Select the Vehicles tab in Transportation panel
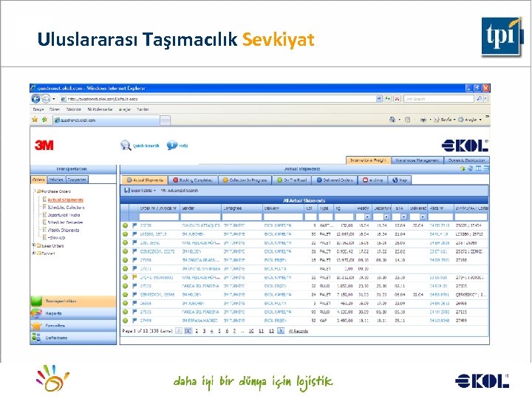This screenshot has width=532, height=399. 56,180
